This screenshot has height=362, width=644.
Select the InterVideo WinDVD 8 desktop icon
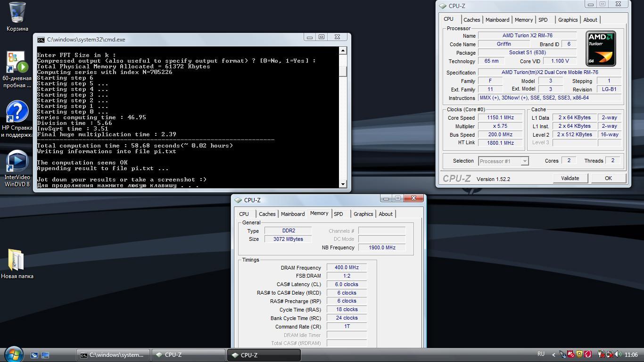[17, 169]
